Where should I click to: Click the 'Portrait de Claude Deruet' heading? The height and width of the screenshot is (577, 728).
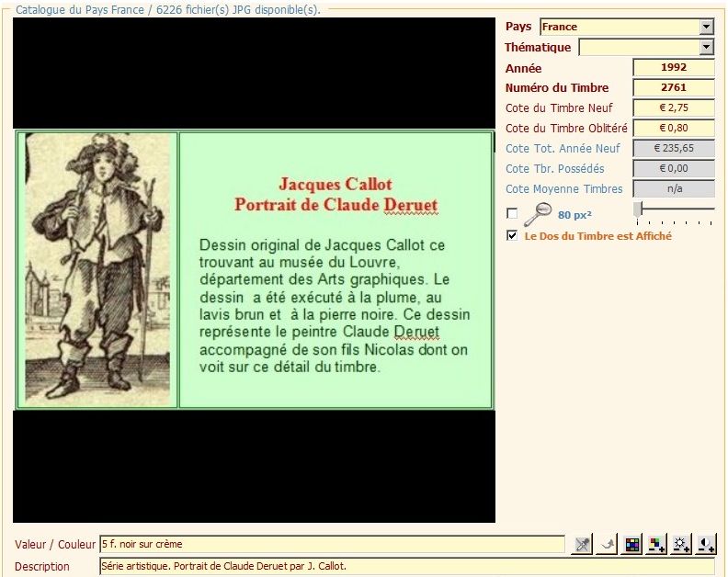point(336,205)
